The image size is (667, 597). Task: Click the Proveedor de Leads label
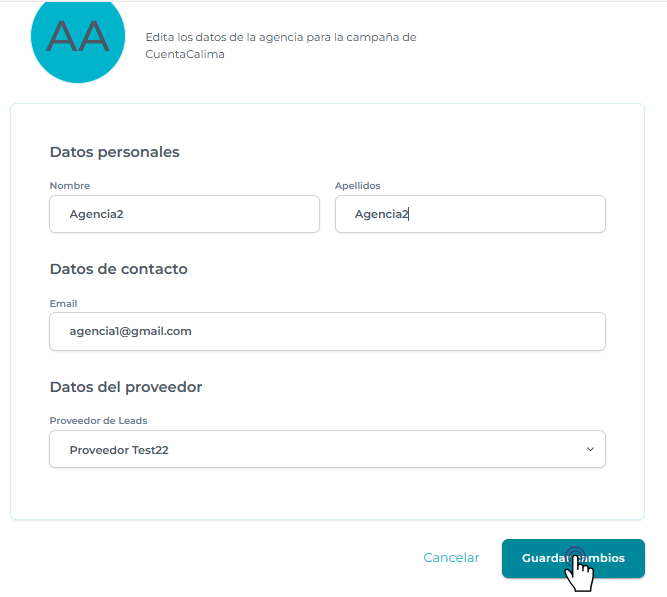98,420
